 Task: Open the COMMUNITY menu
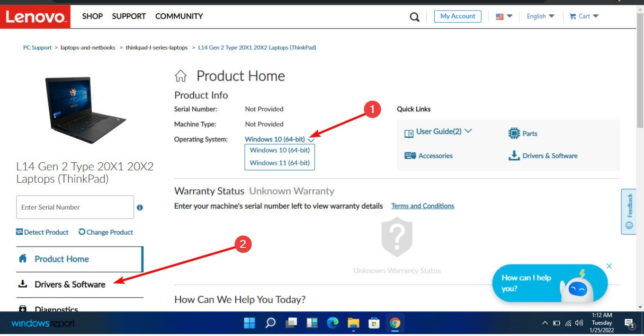[179, 16]
